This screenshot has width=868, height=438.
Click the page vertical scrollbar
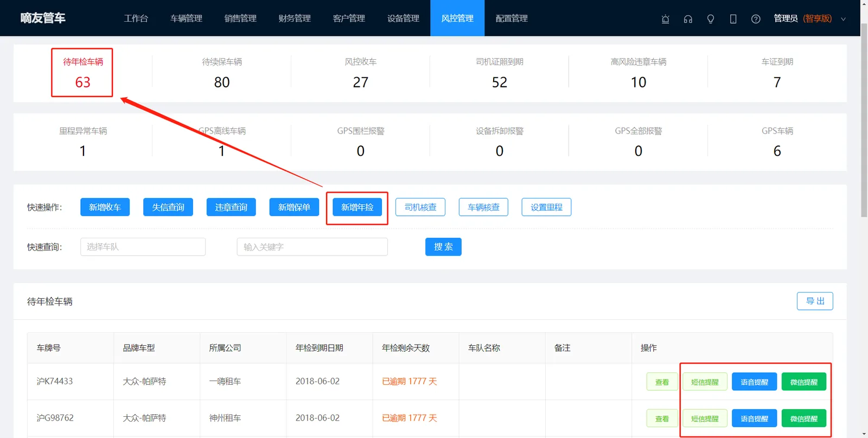click(864, 119)
